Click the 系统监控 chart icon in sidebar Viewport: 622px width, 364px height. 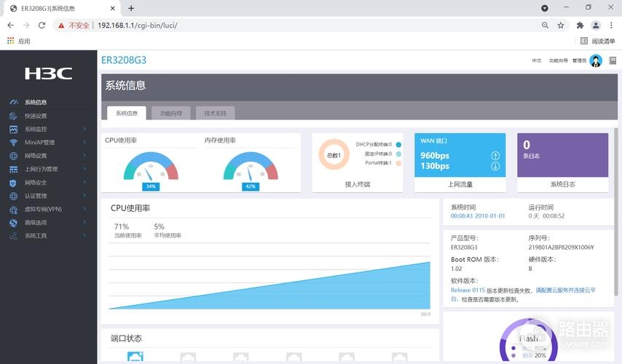click(x=13, y=129)
